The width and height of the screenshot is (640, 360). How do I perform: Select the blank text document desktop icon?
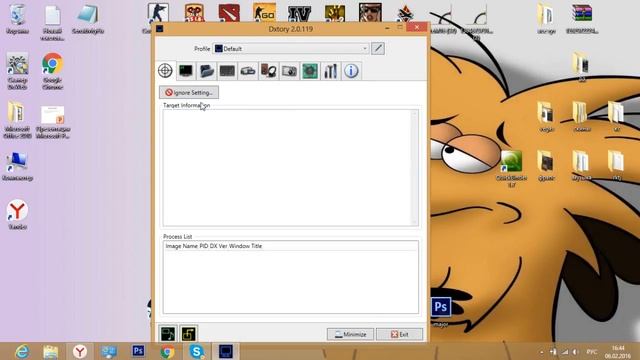pyautogui.click(x=53, y=22)
